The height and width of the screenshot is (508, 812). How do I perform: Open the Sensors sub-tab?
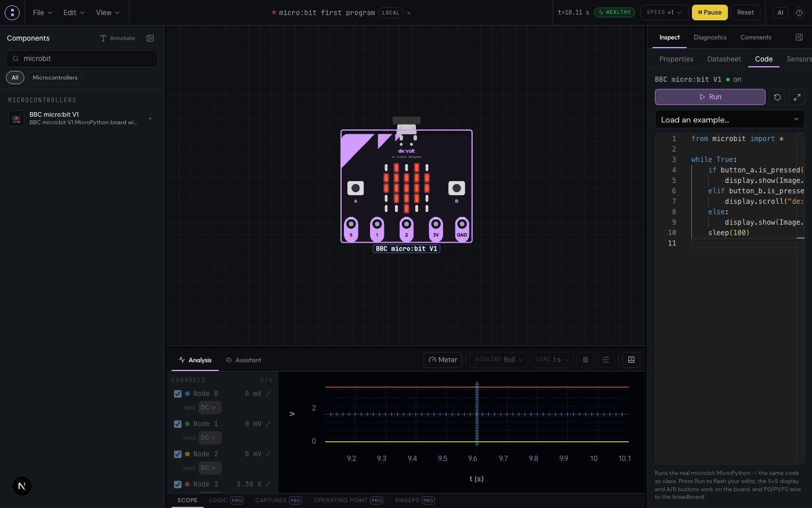coord(799,59)
